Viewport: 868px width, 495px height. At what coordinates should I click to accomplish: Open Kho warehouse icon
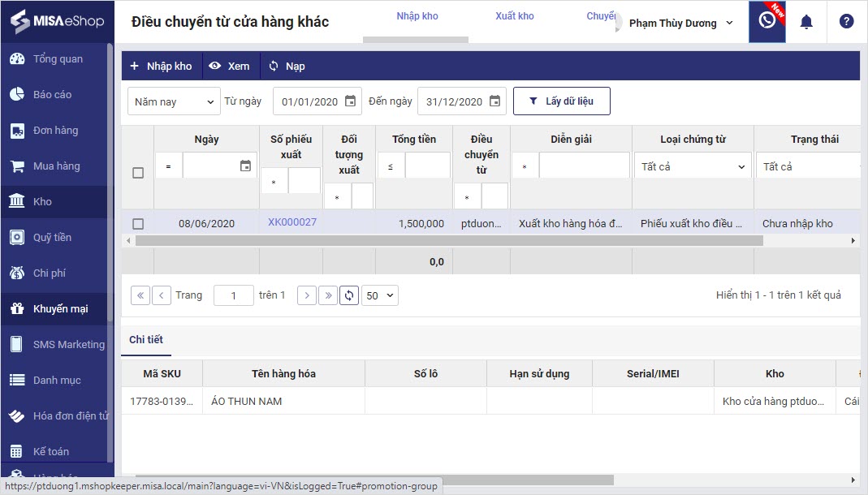click(x=17, y=201)
